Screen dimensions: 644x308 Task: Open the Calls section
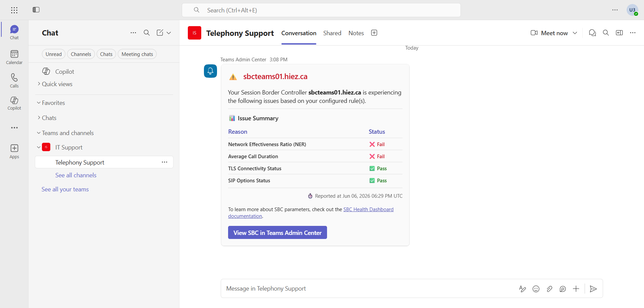pos(14,80)
